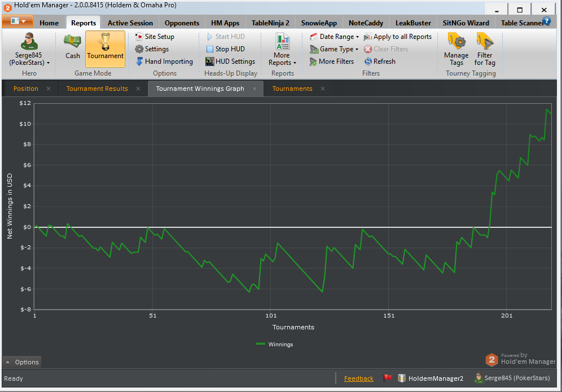Open the HM Apps ribbon tab

[225, 23]
